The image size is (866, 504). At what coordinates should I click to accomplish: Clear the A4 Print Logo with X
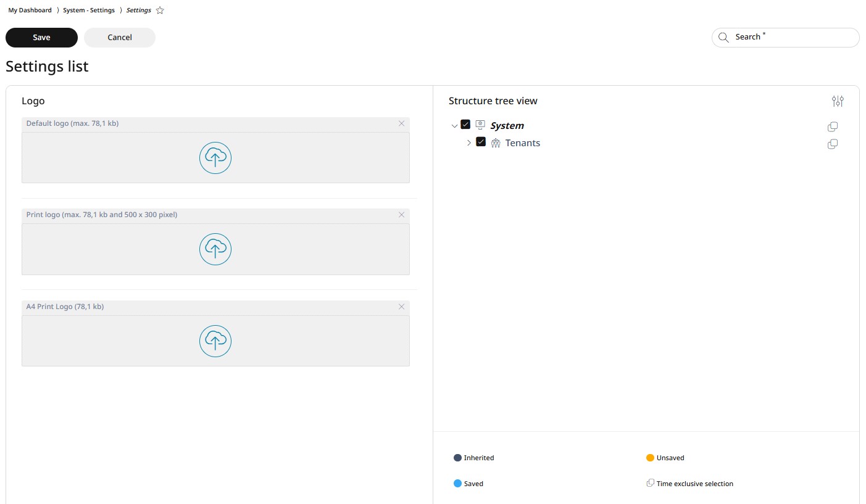tap(402, 307)
